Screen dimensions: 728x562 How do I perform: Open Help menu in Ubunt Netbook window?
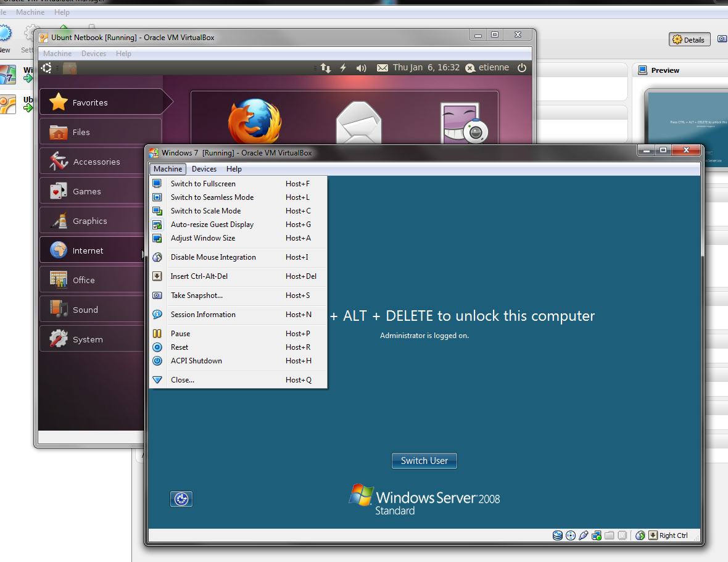click(x=123, y=54)
